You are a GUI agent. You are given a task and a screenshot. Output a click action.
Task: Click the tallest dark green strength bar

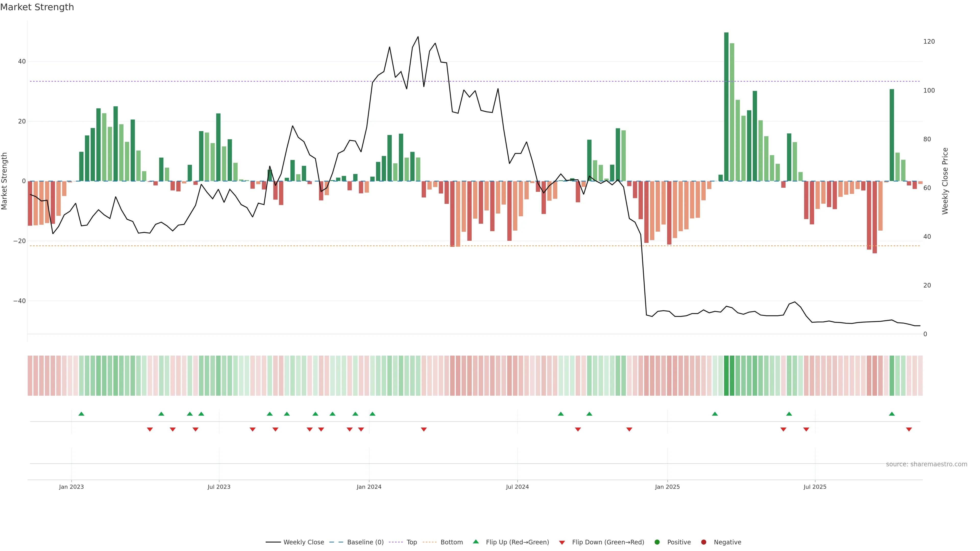726,106
